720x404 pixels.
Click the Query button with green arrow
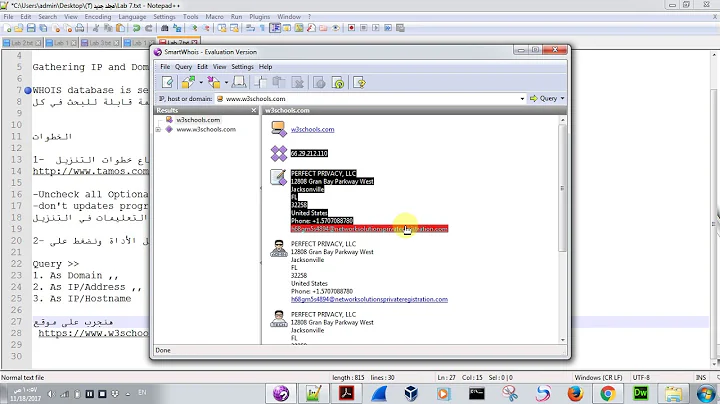544,98
